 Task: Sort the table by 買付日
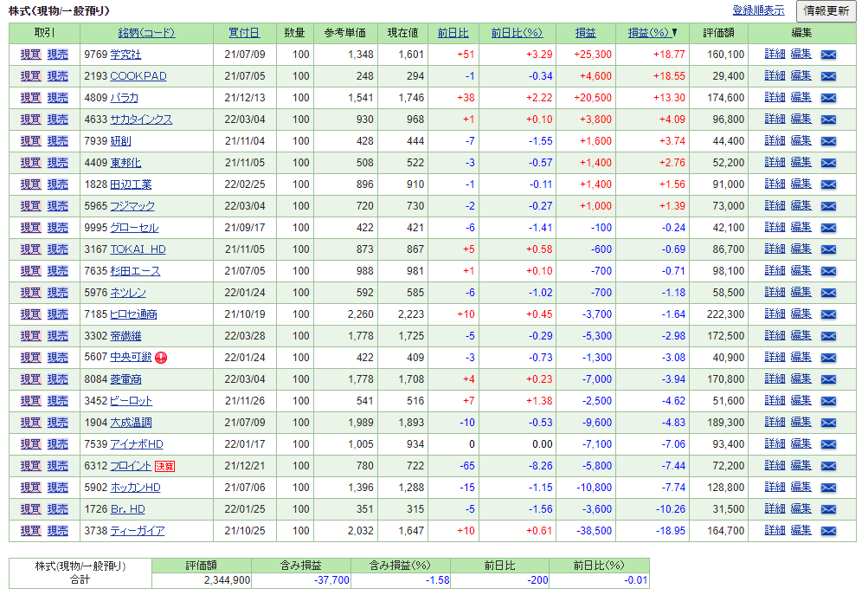coord(244,33)
